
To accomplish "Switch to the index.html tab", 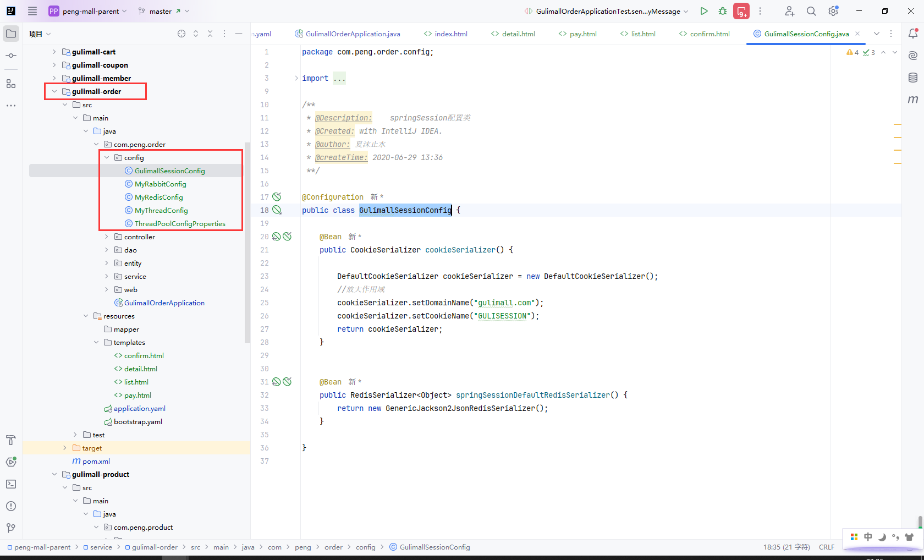I will [446, 34].
